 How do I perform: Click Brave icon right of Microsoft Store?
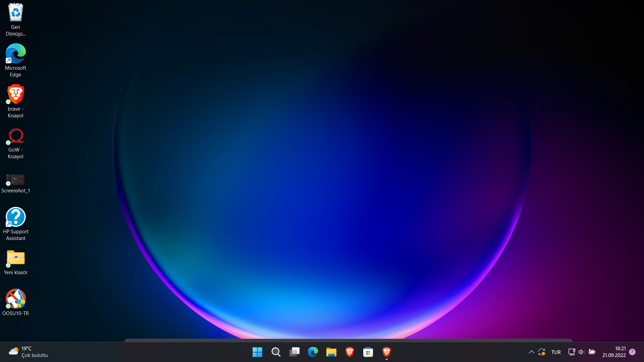pos(386,352)
